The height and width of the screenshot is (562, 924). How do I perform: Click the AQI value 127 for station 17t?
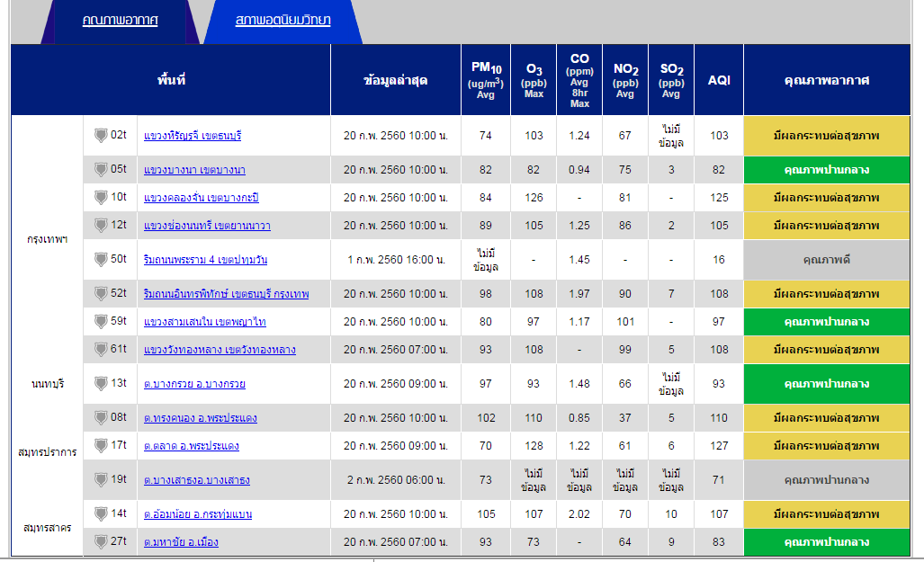click(719, 445)
